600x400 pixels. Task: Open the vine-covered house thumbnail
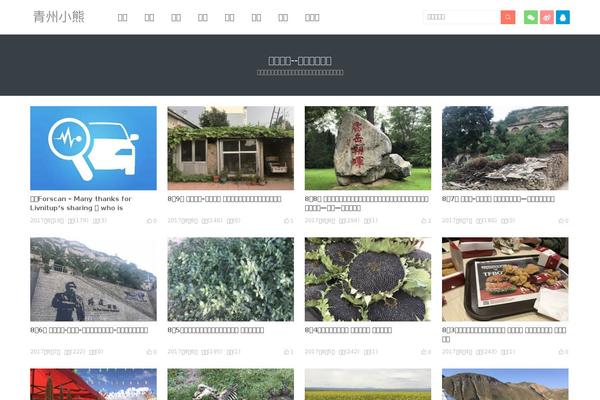coord(231,148)
